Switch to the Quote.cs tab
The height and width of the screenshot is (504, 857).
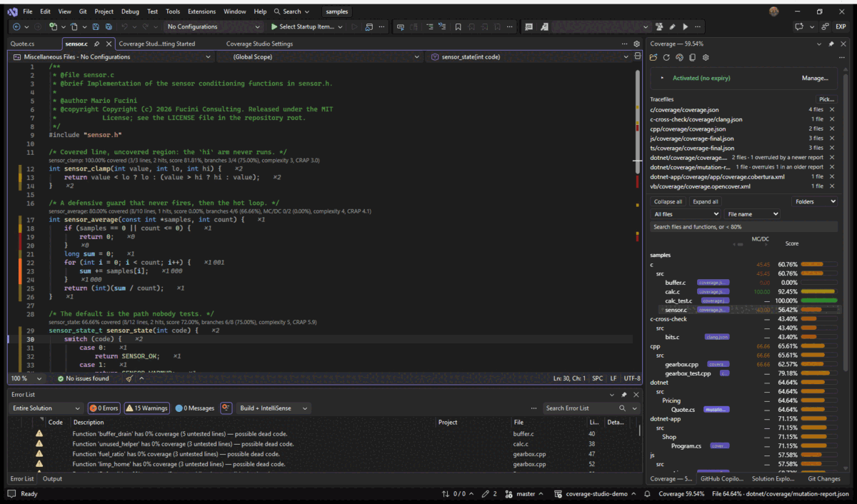[x=23, y=44]
